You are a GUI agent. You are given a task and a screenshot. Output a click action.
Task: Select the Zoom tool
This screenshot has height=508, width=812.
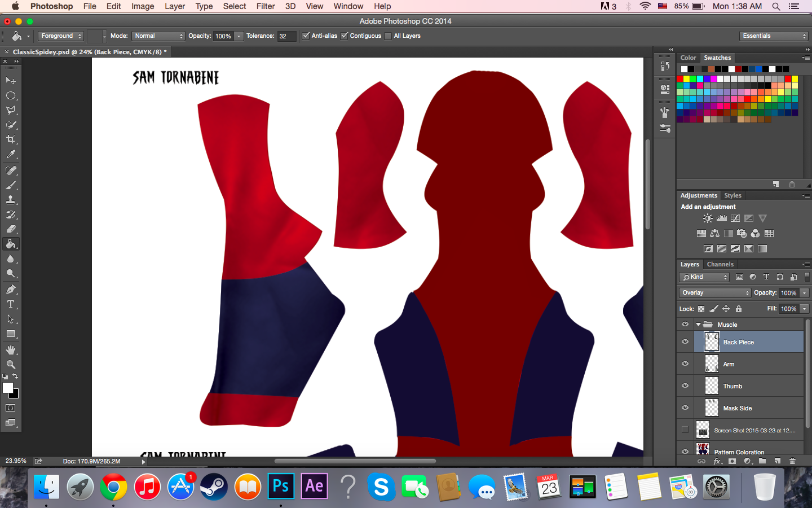point(11,365)
